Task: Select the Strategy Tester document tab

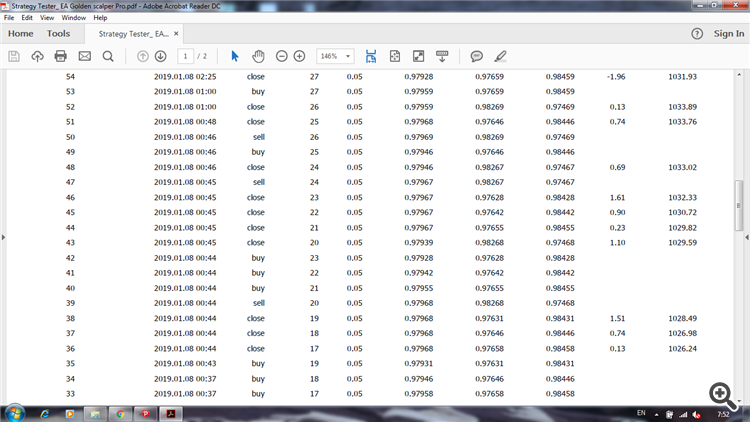Action: point(133,34)
